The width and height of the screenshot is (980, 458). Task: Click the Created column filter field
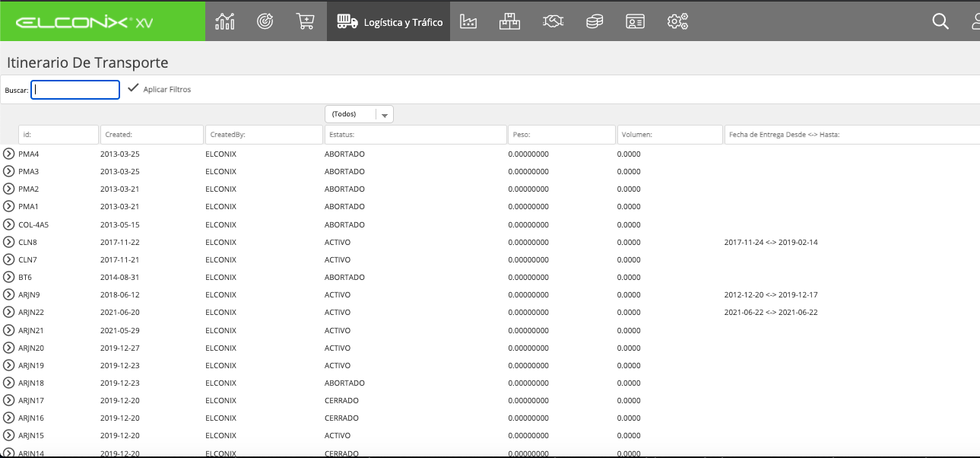click(x=152, y=135)
